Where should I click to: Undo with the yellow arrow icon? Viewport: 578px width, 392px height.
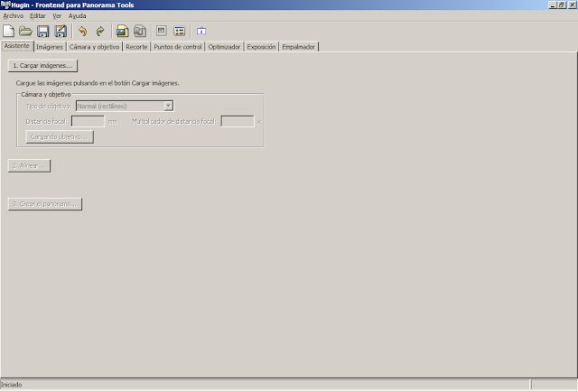tap(82, 31)
